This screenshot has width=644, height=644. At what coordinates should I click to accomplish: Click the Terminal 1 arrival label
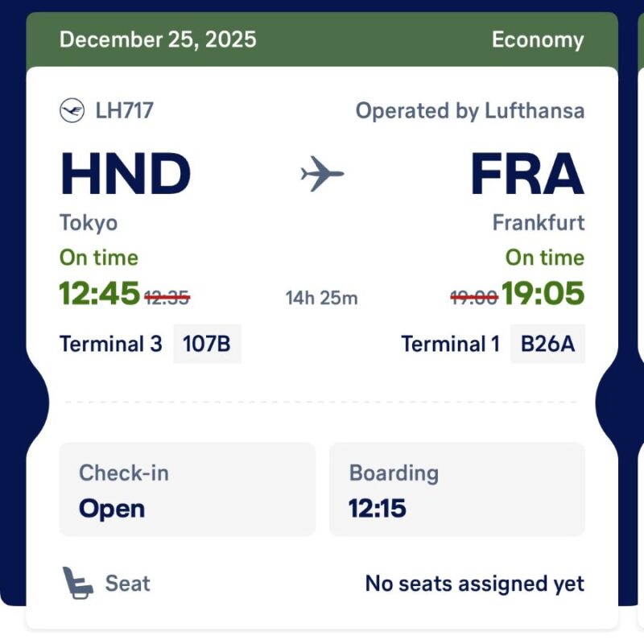[450, 344]
